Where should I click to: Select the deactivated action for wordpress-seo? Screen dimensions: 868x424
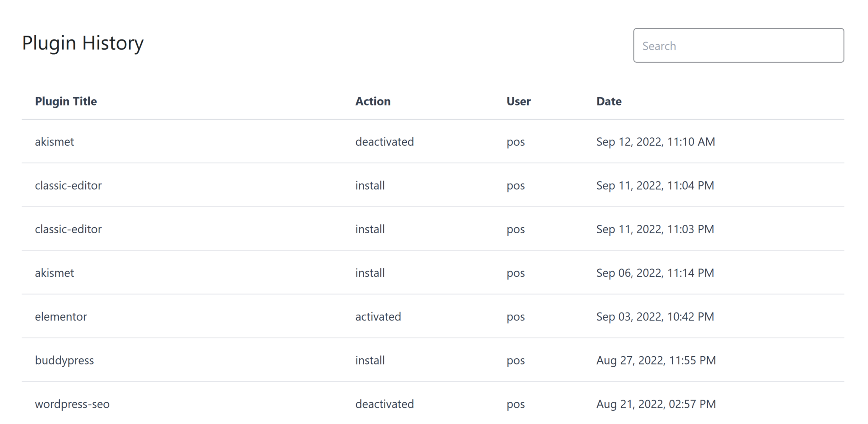point(384,404)
